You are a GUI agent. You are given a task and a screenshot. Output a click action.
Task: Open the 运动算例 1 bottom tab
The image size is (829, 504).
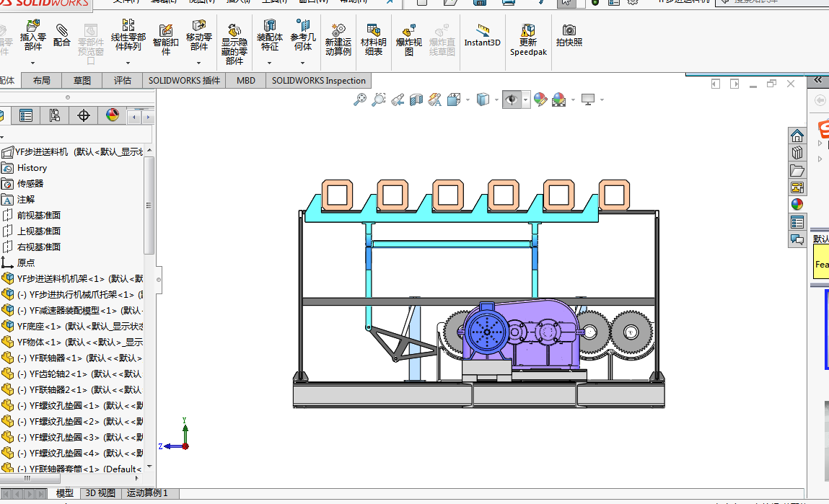click(x=147, y=493)
